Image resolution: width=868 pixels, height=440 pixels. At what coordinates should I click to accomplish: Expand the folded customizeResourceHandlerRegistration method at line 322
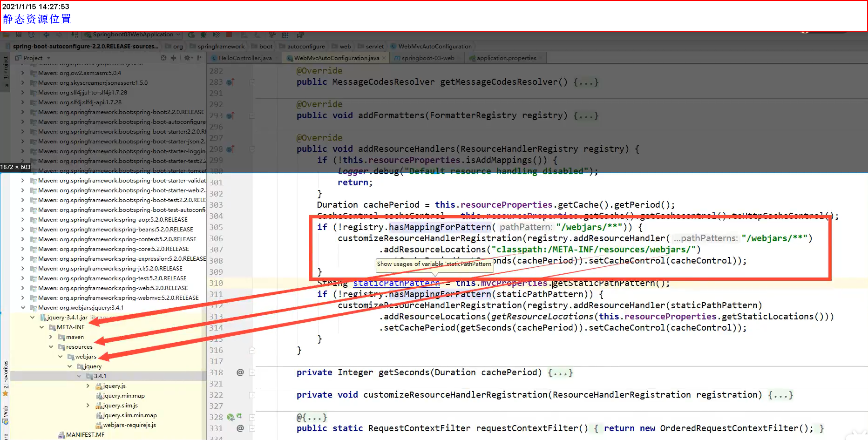tap(252, 395)
